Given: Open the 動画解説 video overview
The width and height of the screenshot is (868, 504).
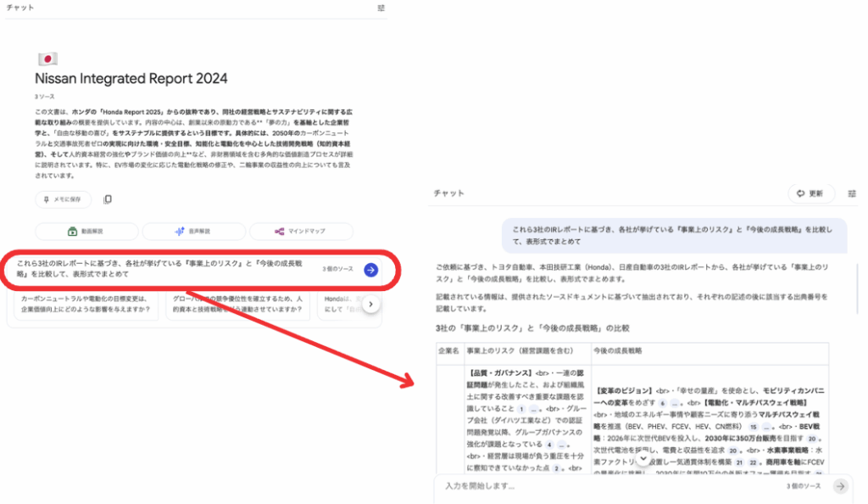Looking at the screenshot, I should click(86, 232).
